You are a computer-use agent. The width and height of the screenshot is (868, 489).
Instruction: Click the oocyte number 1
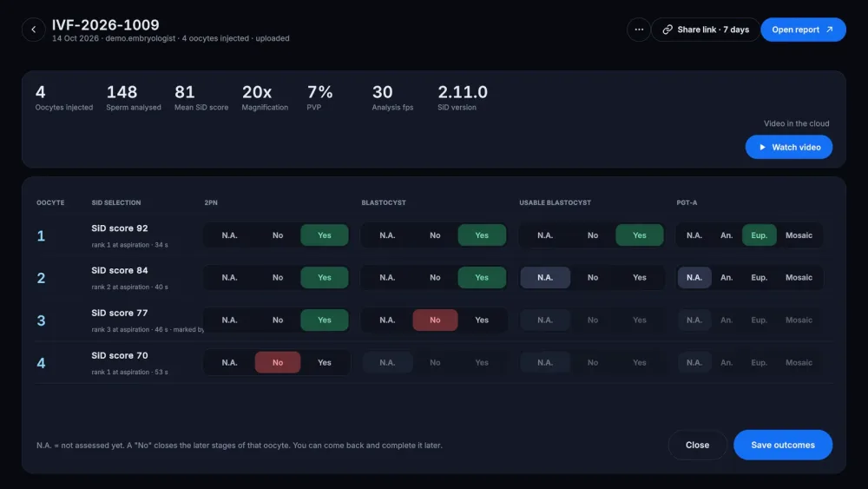point(41,236)
